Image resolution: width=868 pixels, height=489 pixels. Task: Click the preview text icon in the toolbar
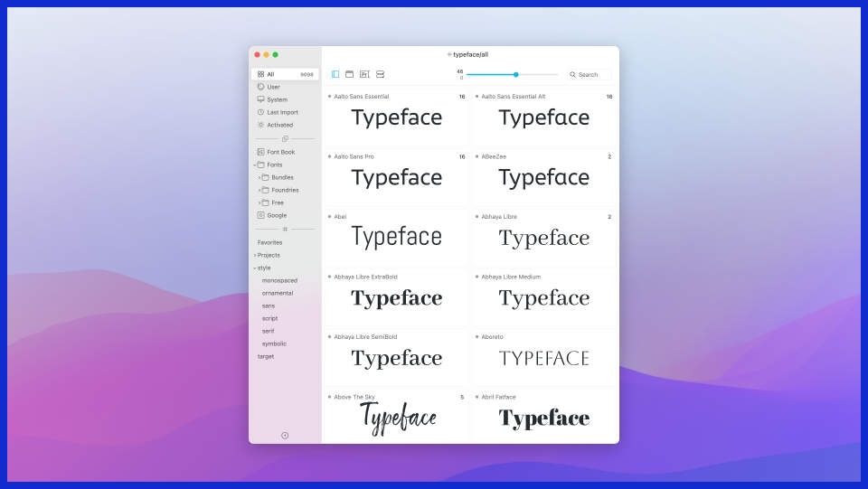(364, 74)
